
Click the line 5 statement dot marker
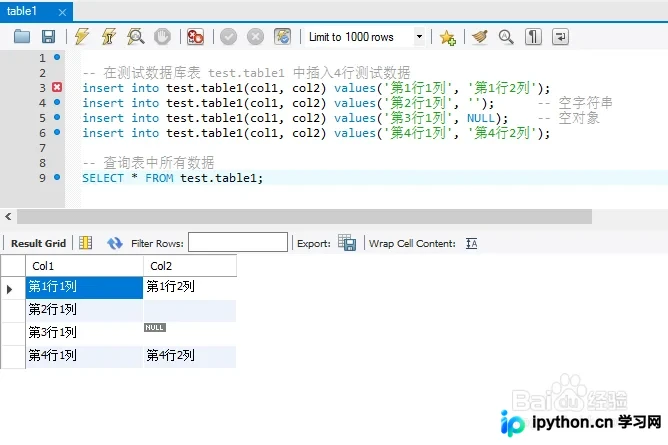click(57, 117)
